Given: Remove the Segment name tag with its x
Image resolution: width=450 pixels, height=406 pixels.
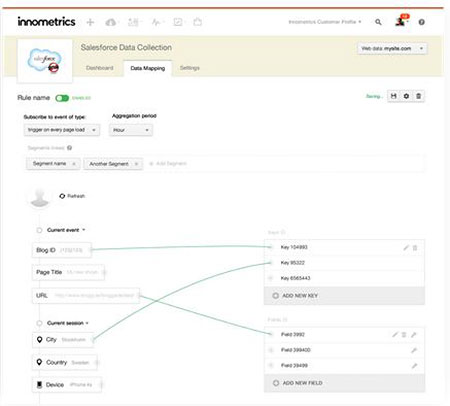Looking at the screenshot, I should [x=74, y=164].
